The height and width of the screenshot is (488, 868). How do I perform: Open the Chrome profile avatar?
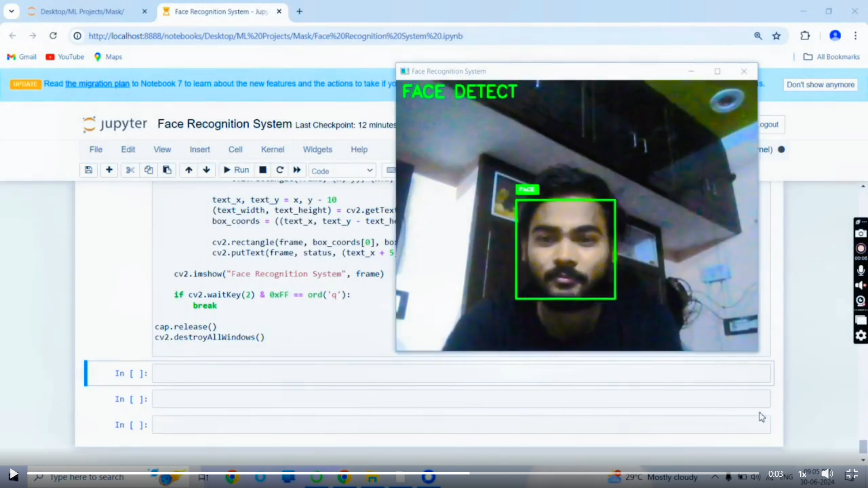pos(835,35)
